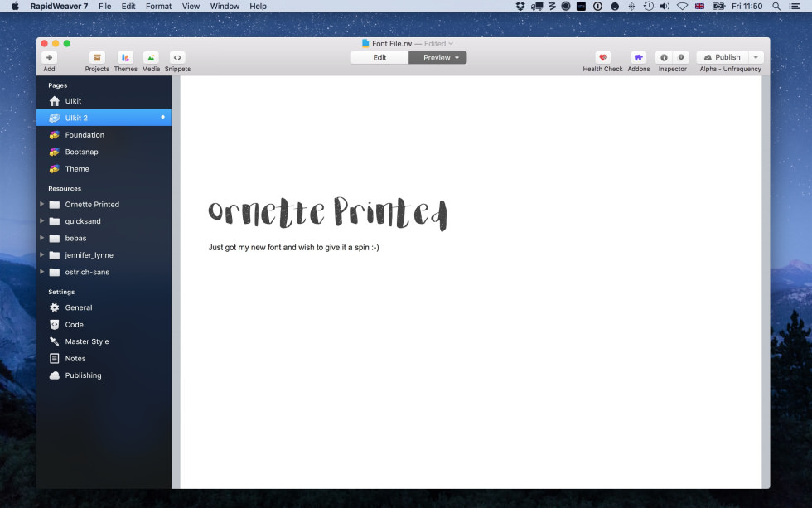Select the UIkit 2 page
The height and width of the screenshot is (508, 812).
point(104,118)
